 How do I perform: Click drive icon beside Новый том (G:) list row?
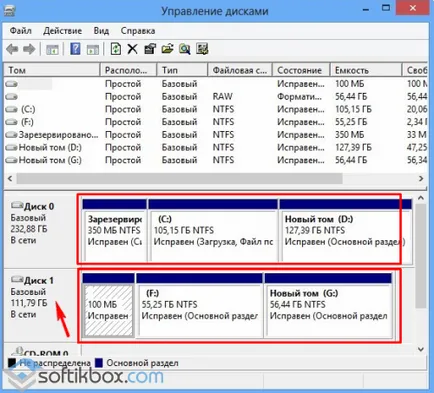(x=11, y=160)
